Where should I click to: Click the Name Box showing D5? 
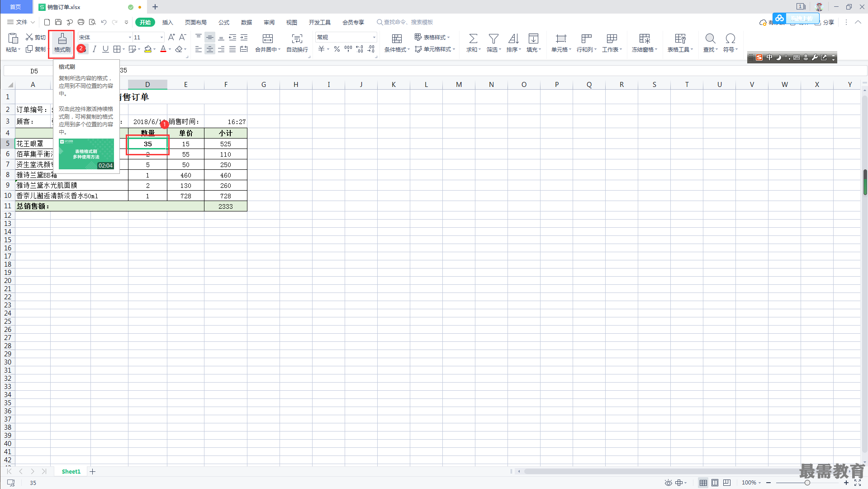point(34,71)
